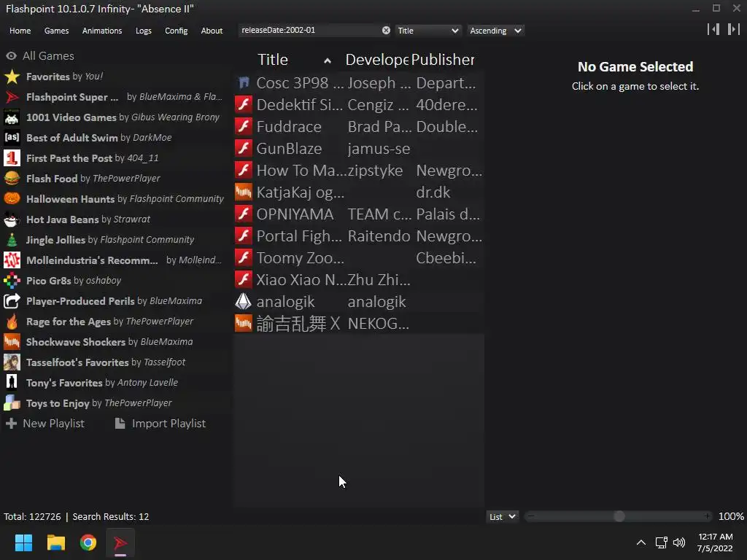The height and width of the screenshot is (560, 747).
Task: Click the Favorites star icon
Action: coord(12,77)
